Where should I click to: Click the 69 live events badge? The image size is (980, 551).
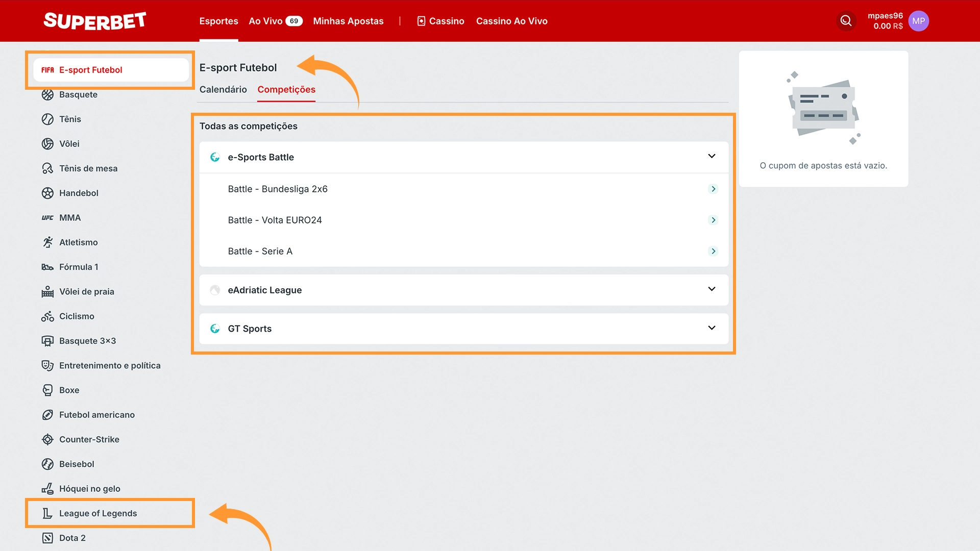coord(294,21)
